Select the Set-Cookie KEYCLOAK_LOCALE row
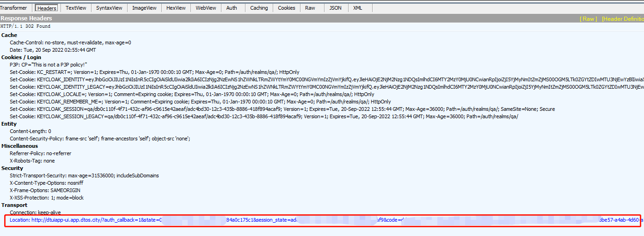The image size is (644, 236). (192, 94)
